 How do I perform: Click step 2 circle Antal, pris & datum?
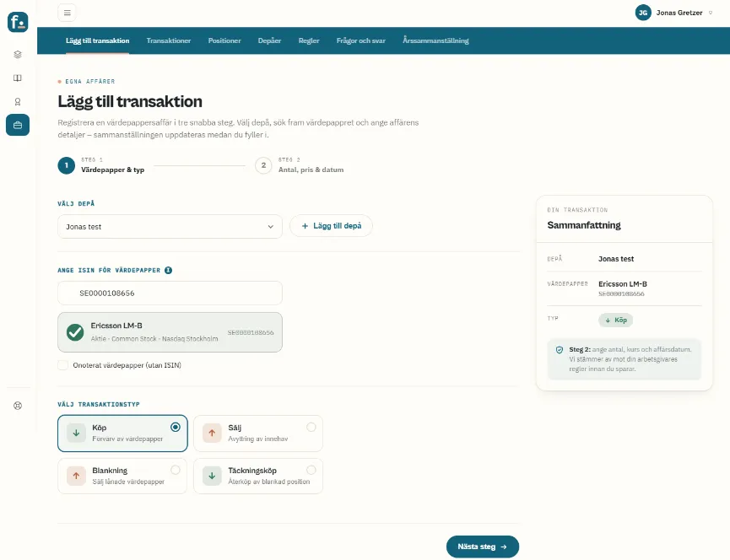263,165
